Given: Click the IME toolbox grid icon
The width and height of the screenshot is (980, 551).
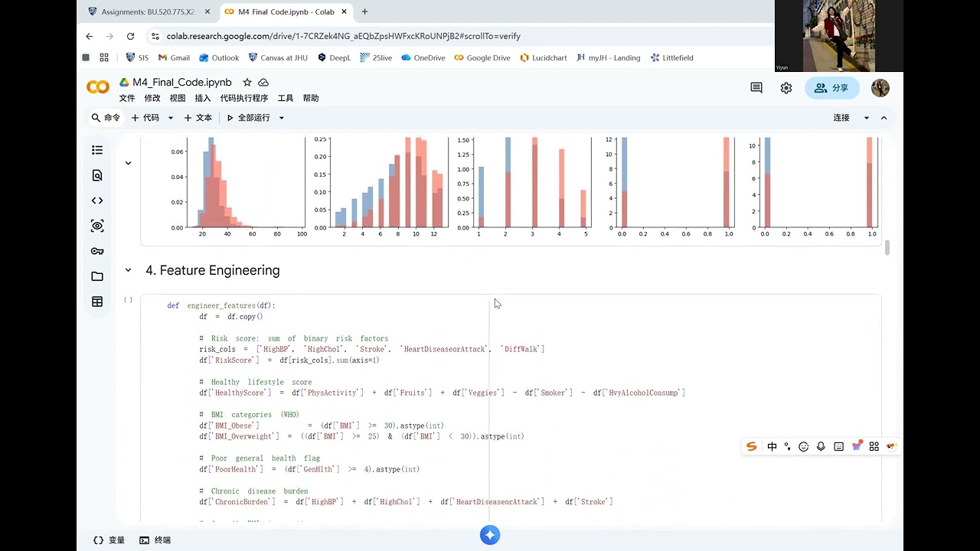Looking at the screenshot, I should point(874,447).
